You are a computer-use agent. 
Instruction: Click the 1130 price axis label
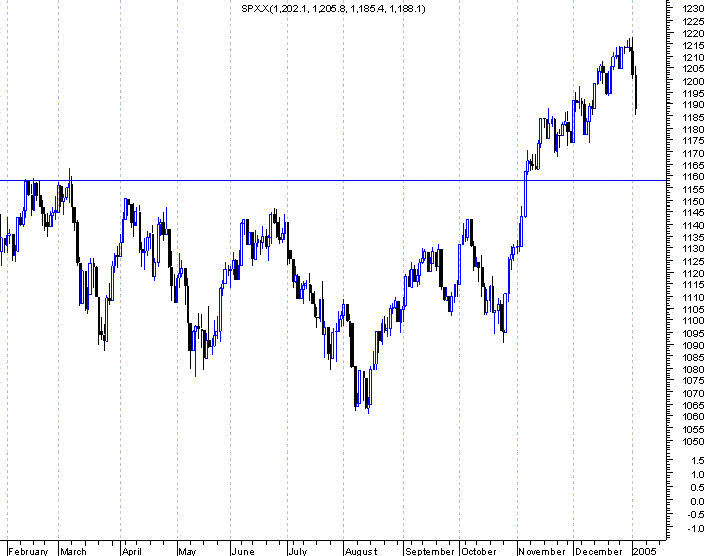(693, 248)
